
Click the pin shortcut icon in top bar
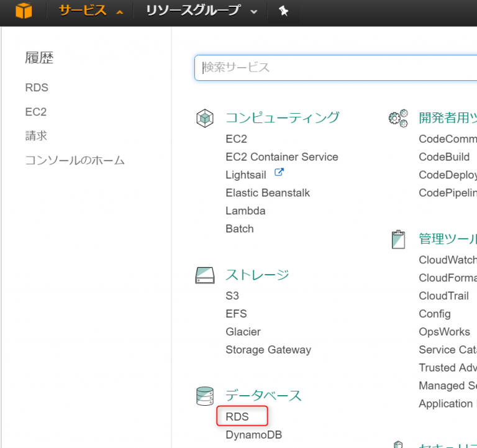click(283, 11)
